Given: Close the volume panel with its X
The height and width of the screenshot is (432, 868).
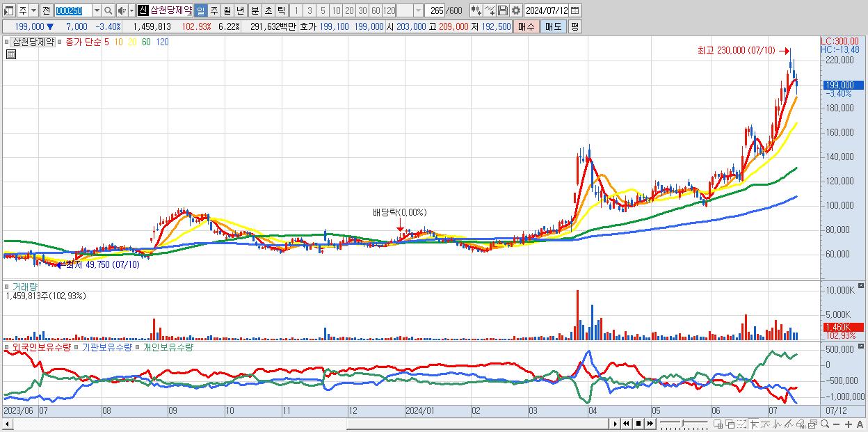Looking at the screenshot, I should point(862,285).
